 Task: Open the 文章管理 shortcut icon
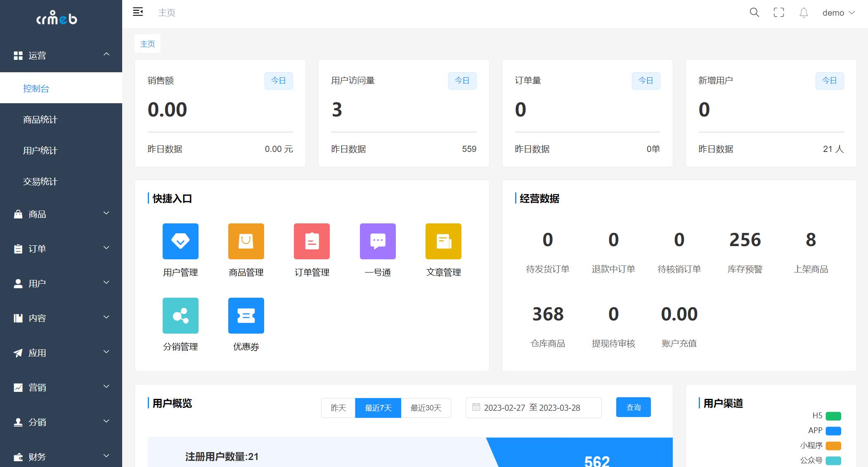point(443,241)
